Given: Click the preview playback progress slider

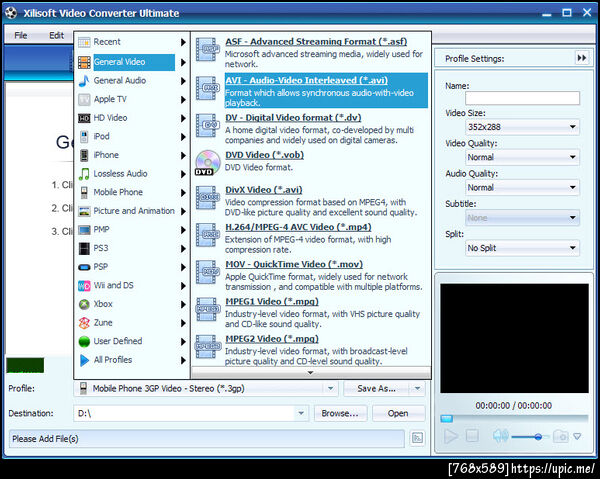Looking at the screenshot, I should point(514,419).
